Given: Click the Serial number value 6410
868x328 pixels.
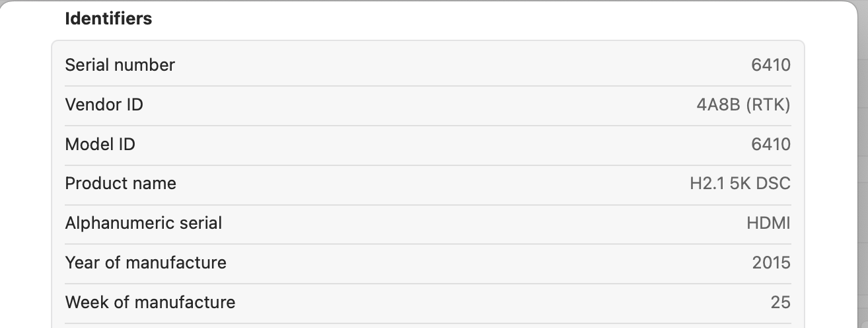Looking at the screenshot, I should (770, 65).
